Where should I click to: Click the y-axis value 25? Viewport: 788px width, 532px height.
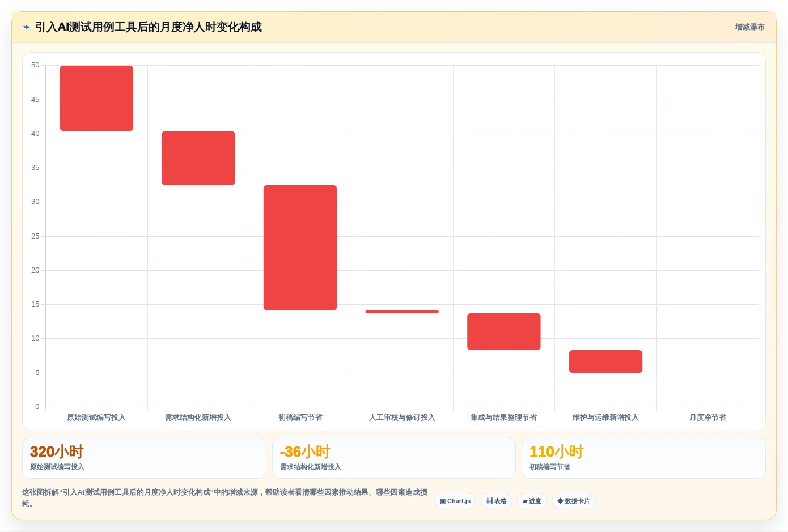35,236
